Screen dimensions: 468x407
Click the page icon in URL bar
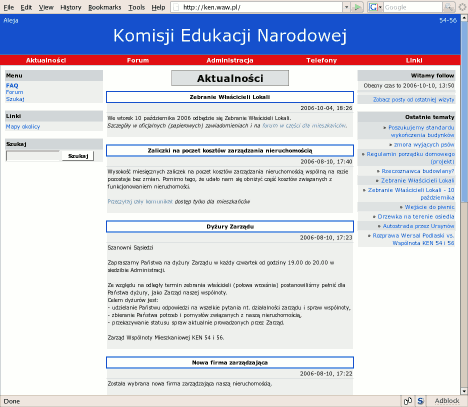click(x=176, y=7)
